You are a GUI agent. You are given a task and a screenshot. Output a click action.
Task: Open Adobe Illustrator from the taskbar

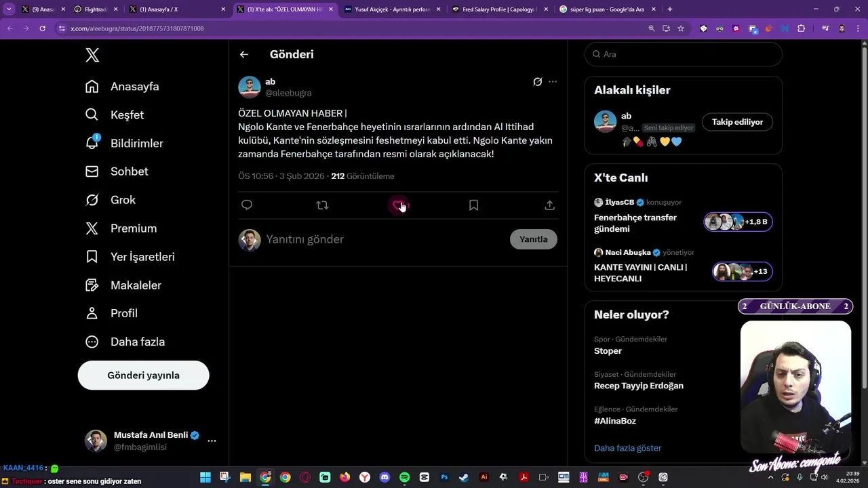(x=484, y=477)
